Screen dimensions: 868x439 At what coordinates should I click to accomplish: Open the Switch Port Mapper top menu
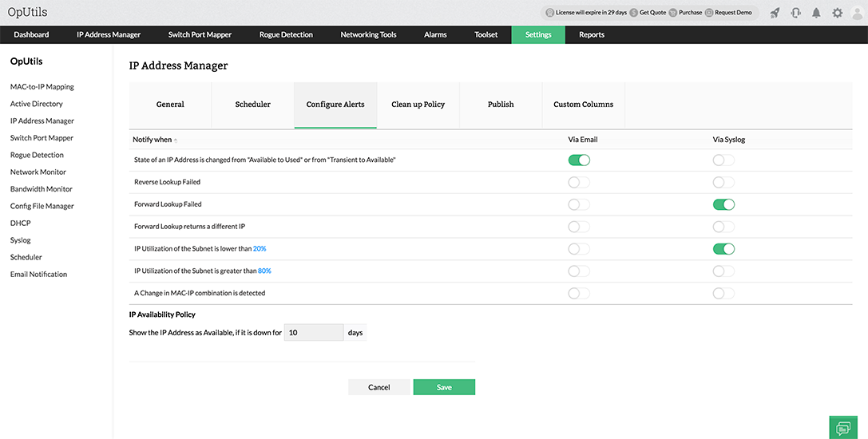pyautogui.click(x=200, y=34)
